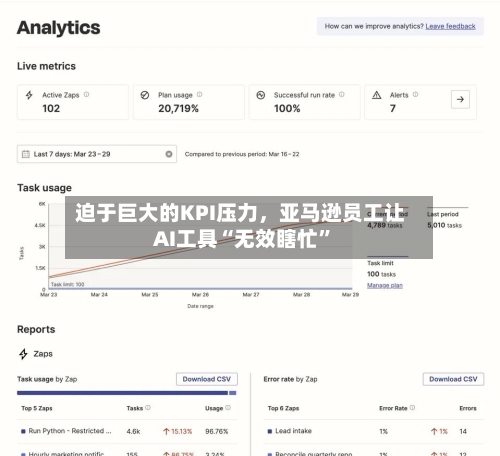This screenshot has height=456, width=500.
Task: Click the calendar icon in date range field
Action: 26,154
